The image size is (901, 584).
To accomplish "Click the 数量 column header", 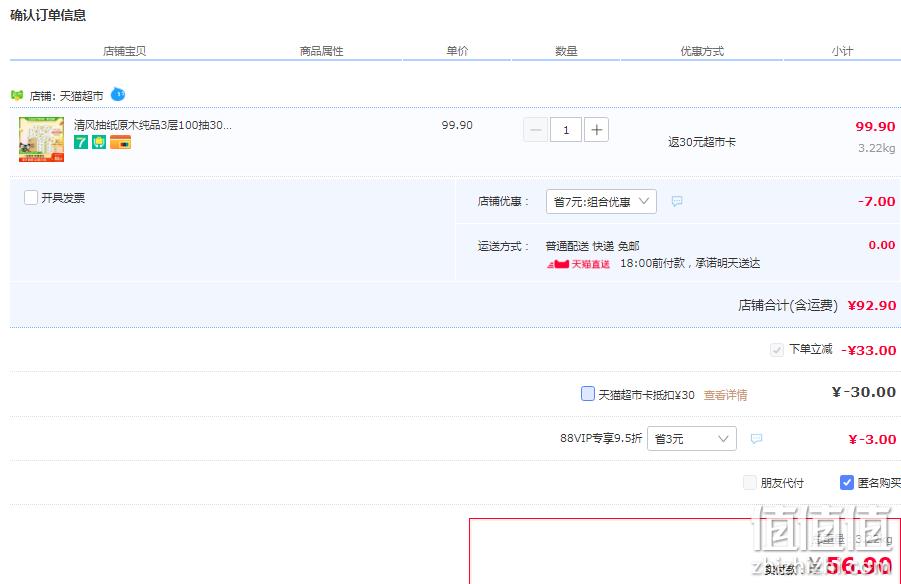I will click(x=566, y=51).
